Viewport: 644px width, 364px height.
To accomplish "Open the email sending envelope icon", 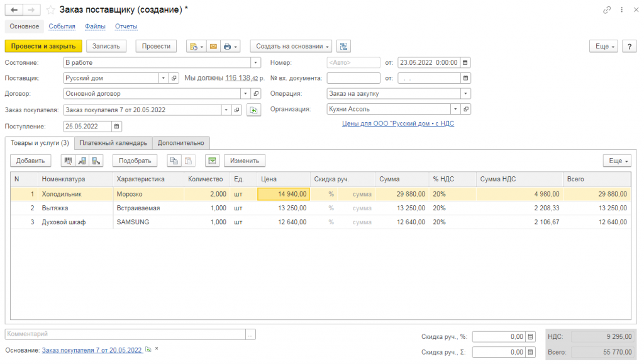I will [x=213, y=46].
